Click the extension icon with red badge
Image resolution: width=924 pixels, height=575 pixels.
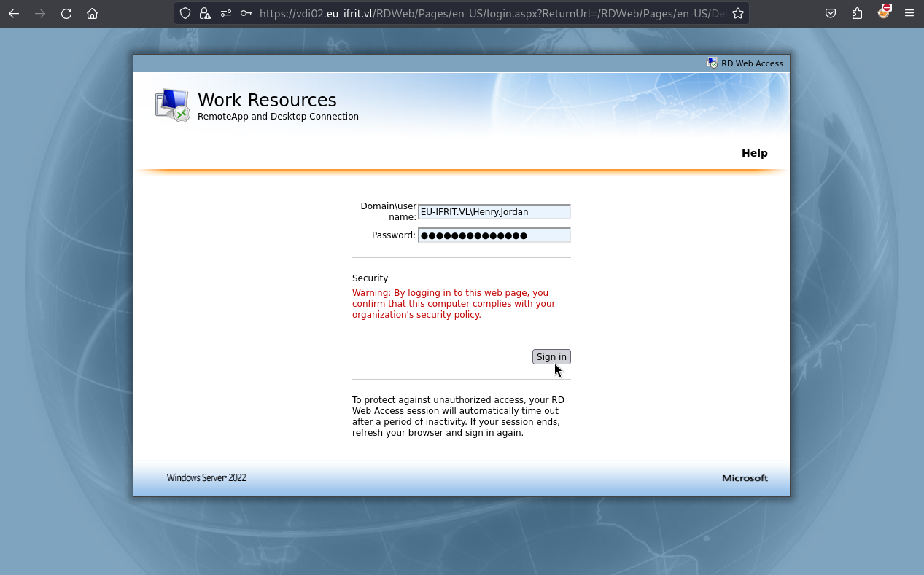884,12
